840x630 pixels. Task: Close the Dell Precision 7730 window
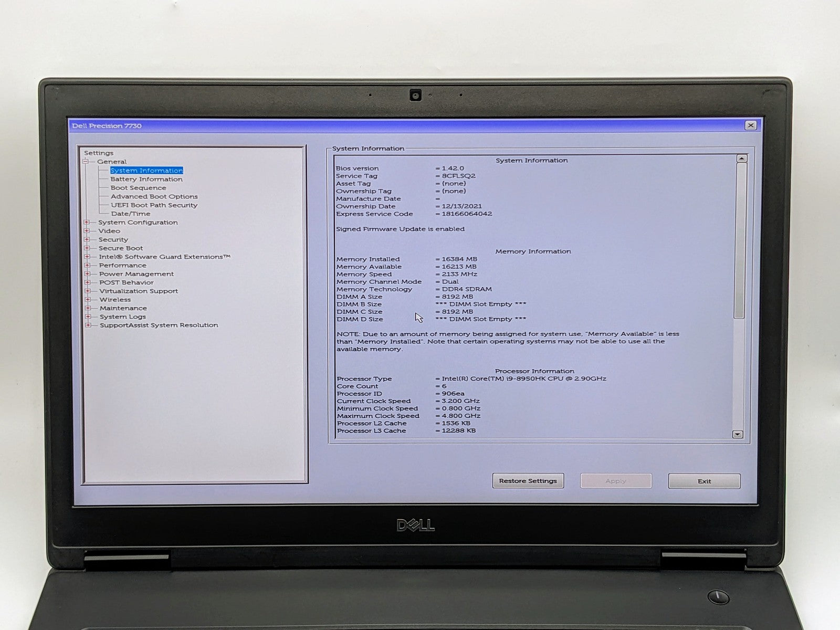tap(751, 125)
